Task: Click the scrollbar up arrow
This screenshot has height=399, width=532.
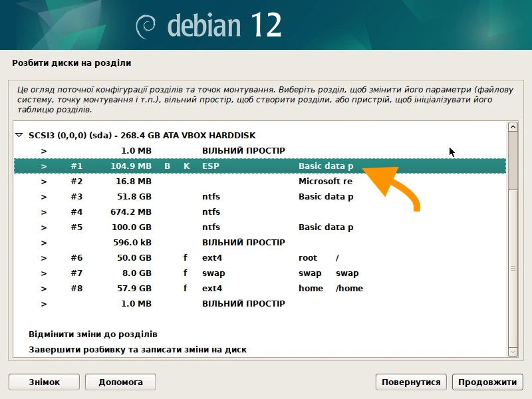Action: coord(513,126)
